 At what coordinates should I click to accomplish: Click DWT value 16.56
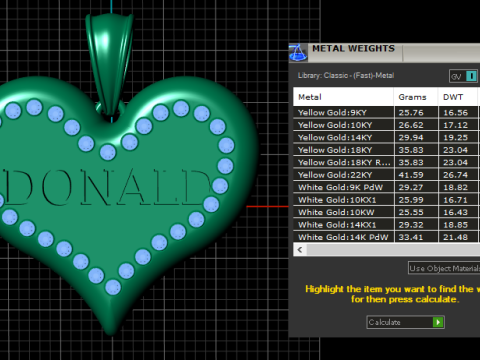[455, 113]
